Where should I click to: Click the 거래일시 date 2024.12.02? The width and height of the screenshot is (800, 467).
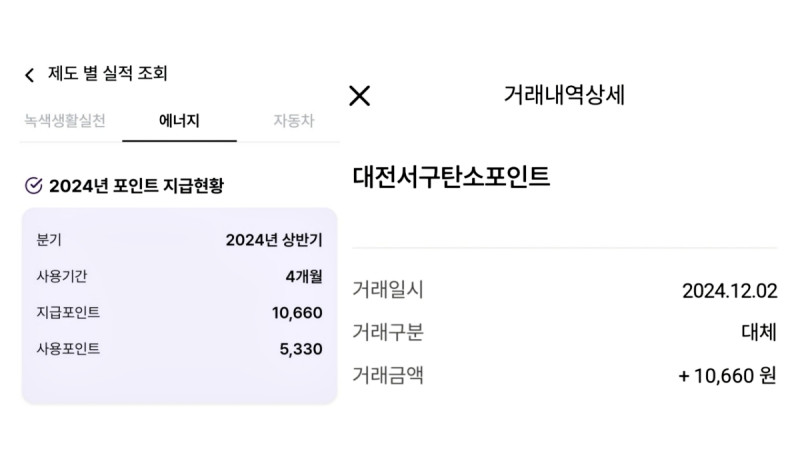coord(730,291)
